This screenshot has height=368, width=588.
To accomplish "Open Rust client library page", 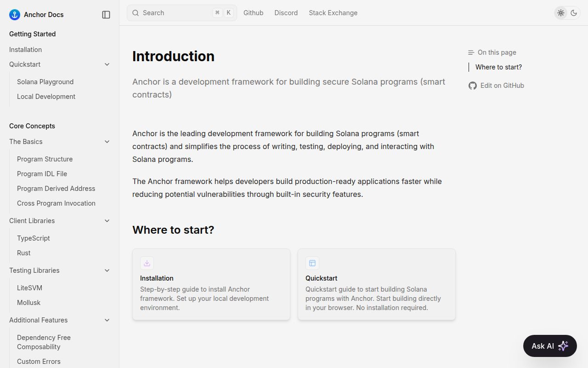I will coord(23,253).
